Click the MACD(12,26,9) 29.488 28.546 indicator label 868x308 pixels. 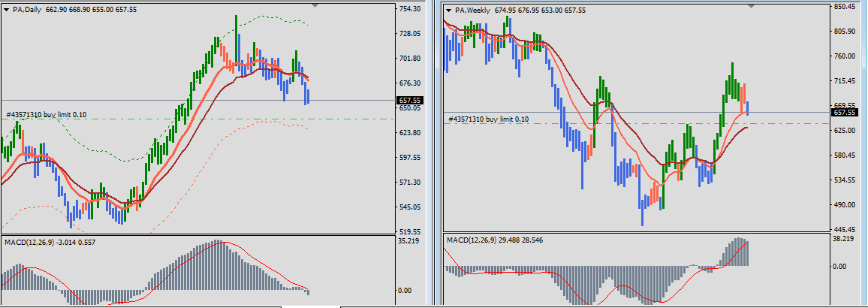coord(495,240)
